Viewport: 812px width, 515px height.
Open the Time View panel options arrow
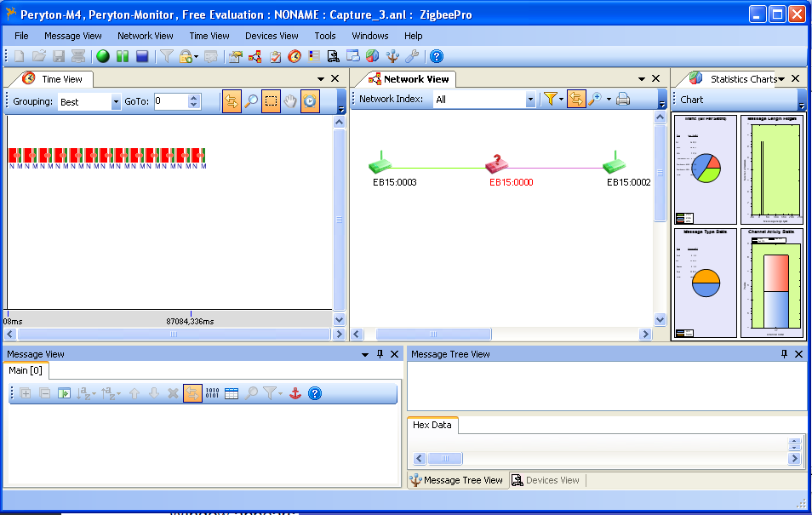321,79
